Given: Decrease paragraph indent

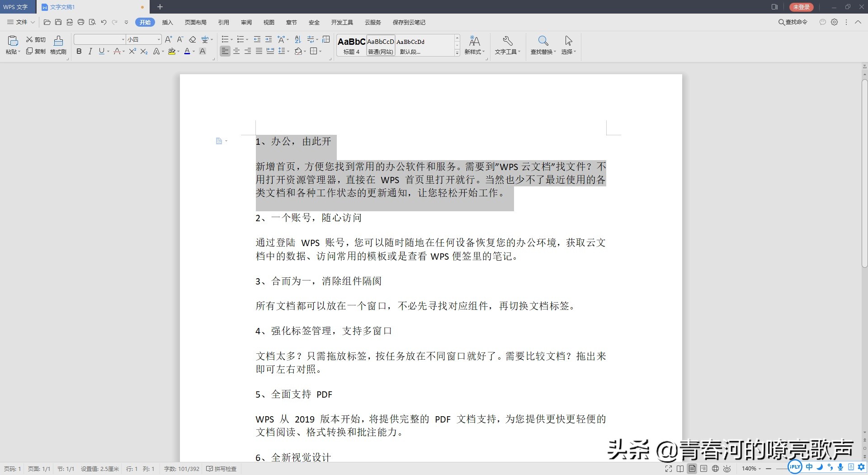Looking at the screenshot, I should click(257, 39).
